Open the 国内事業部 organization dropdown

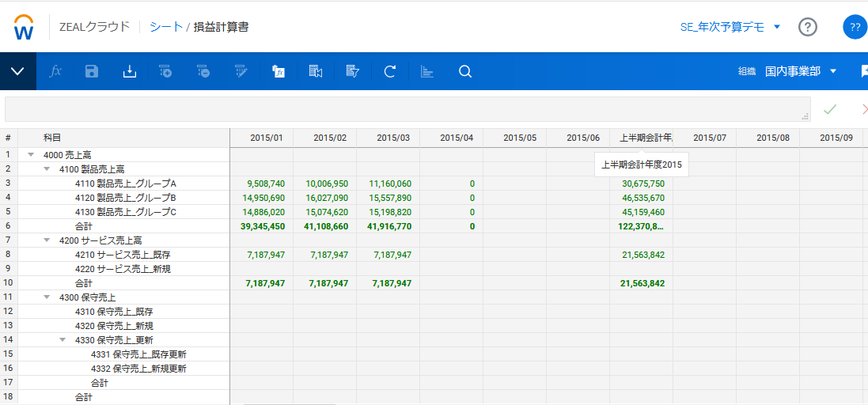point(800,71)
